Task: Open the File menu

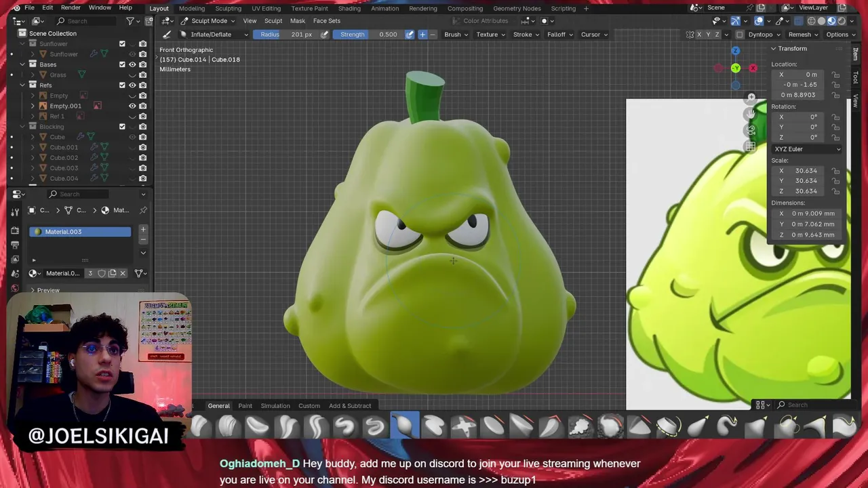Action: coord(29,7)
